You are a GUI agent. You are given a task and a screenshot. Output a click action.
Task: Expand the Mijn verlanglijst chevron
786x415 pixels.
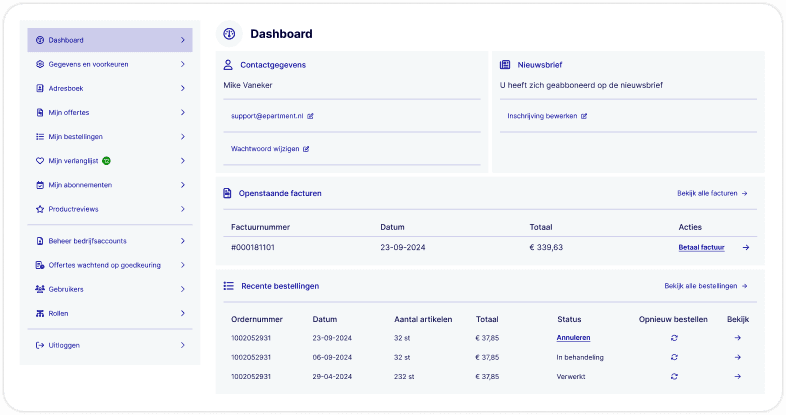pyautogui.click(x=182, y=161)
